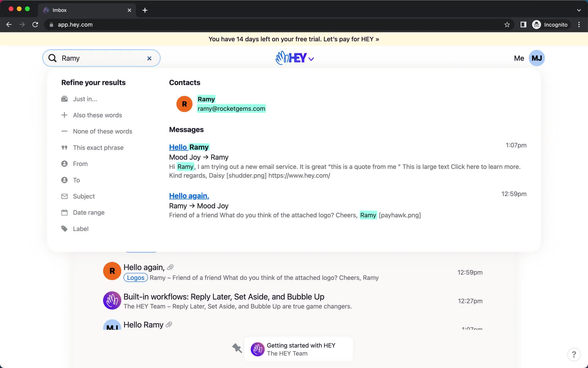588x368 pixels.
Task: Click the envelope icon beside Subject
Action: pos(64,196)
